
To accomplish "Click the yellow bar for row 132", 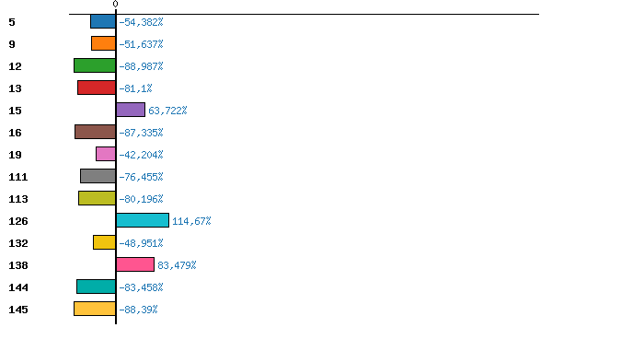I will coord(104,242).
